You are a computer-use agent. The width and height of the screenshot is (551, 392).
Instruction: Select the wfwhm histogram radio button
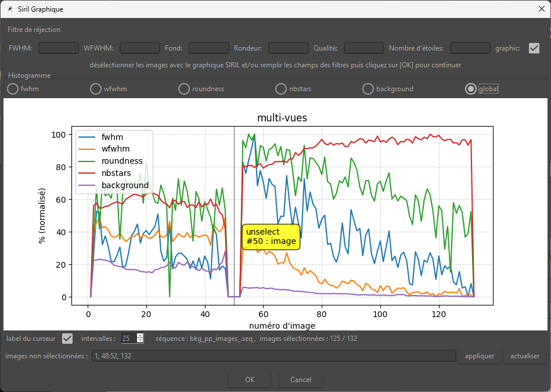click(96, 89)
